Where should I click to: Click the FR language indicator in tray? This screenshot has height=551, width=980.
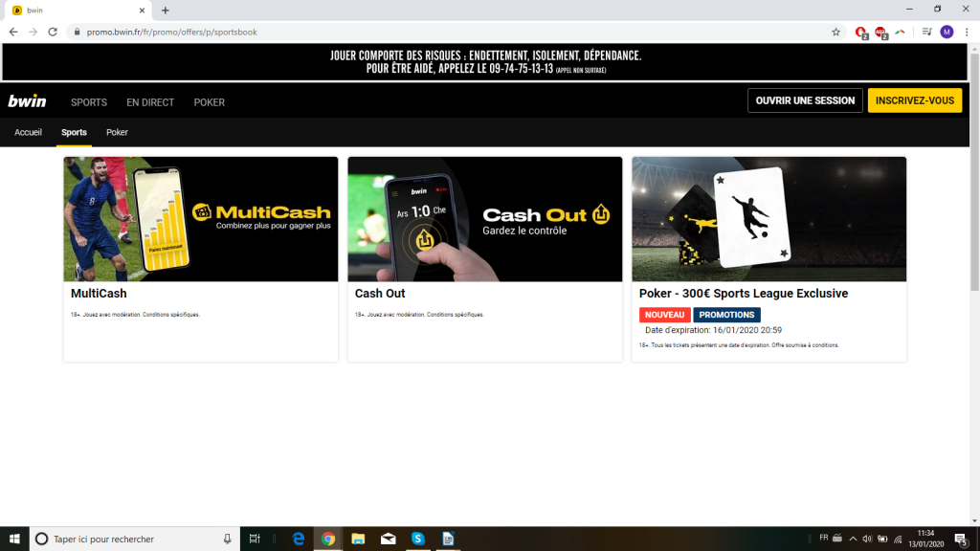click(824, 538)
